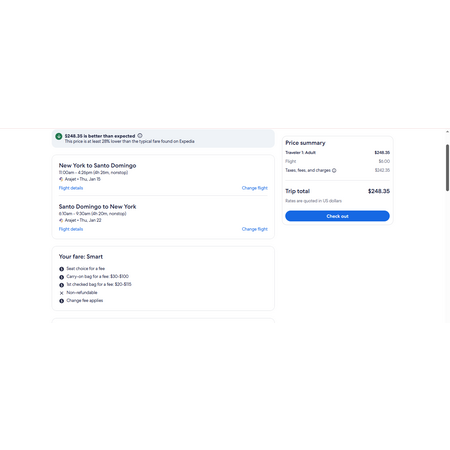Click the X icon beside Non-refundable
The image size is (450, 450).
click(61, 293)
